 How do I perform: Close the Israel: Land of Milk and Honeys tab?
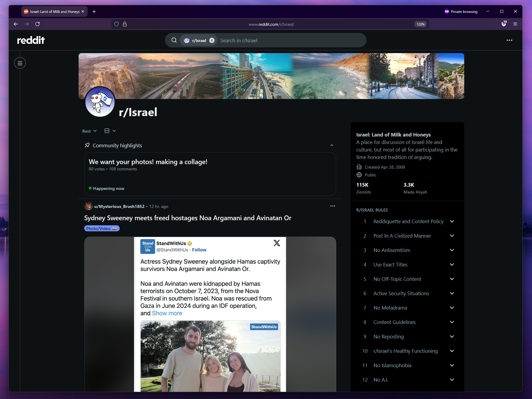tap(83, 11)
